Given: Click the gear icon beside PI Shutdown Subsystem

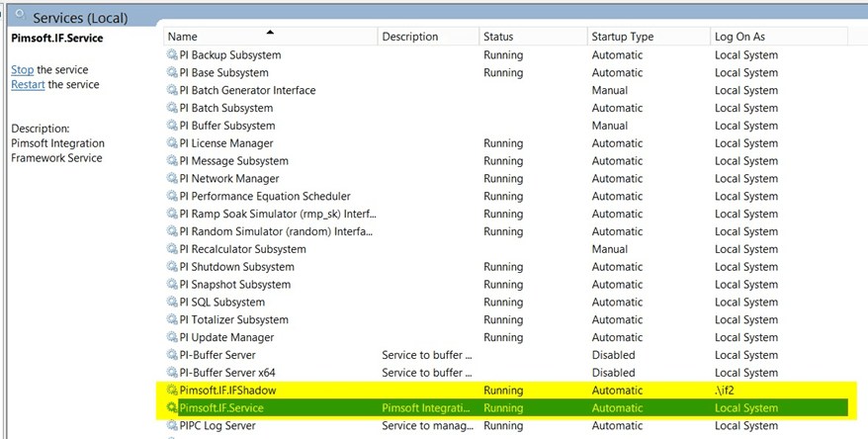Looking at the screenshot, I should pos(172,267).
